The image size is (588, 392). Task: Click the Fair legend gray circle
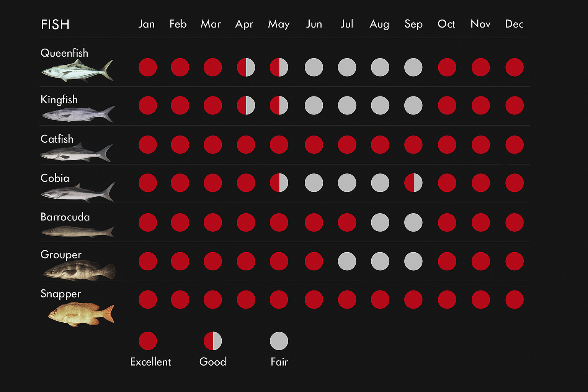point(279,341)
